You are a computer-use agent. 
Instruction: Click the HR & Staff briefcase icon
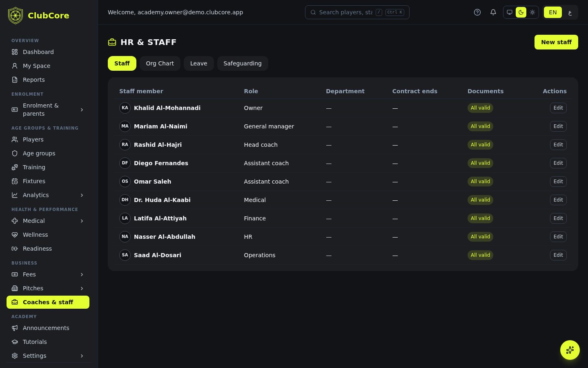[x=112, y=42]
